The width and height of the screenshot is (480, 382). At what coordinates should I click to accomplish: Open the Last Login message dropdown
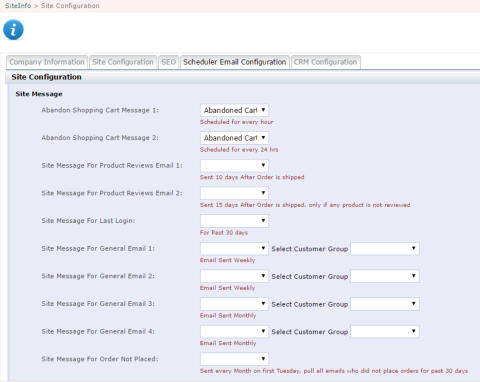tap(234, 221)
